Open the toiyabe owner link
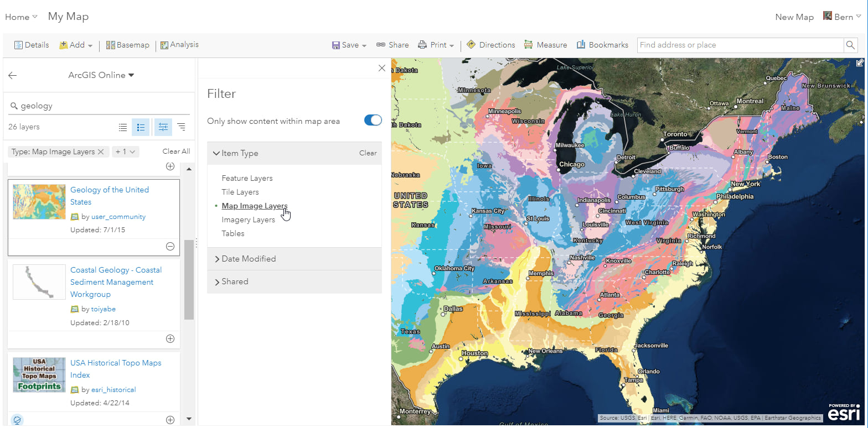The image size is (868, 428). pos(104,309)
